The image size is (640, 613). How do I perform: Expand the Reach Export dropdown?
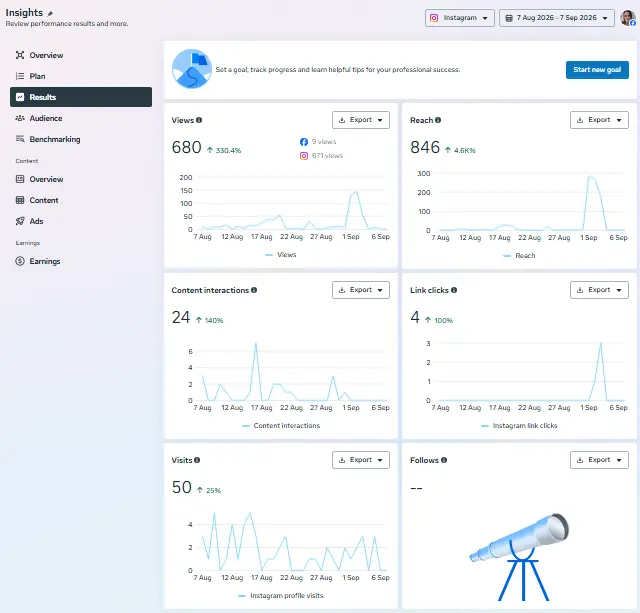click(x=599, y=120)
